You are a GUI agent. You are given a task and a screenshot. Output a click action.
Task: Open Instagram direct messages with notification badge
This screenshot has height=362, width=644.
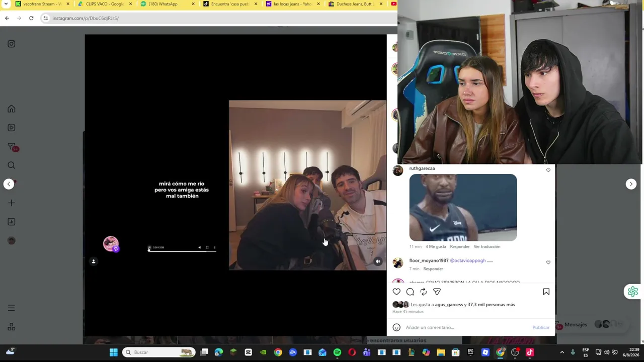tap(12, 147)
